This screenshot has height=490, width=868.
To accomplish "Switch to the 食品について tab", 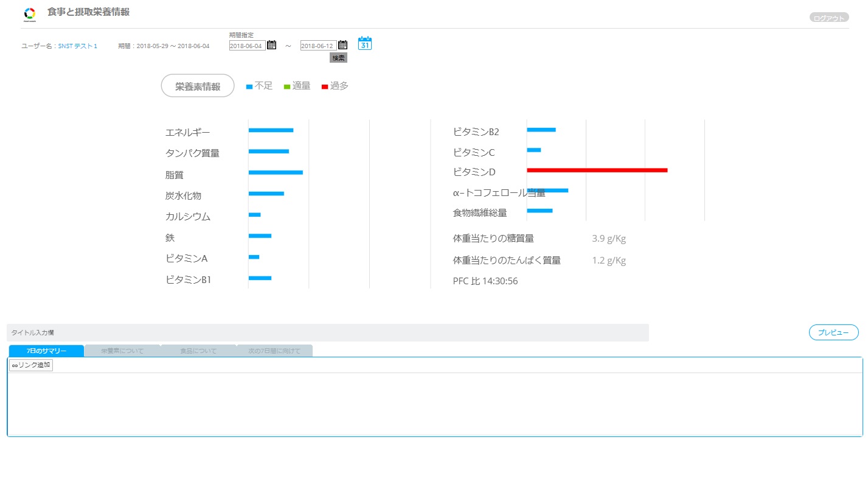I will pyautogui.click(x=198, y=351).
